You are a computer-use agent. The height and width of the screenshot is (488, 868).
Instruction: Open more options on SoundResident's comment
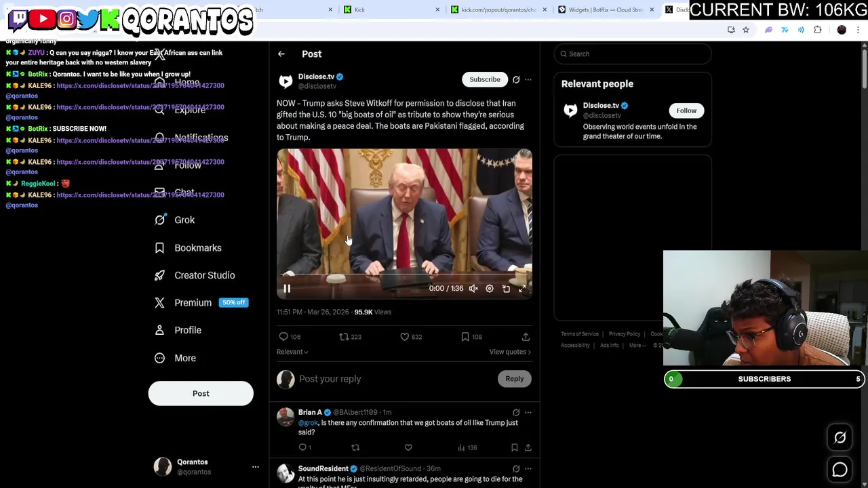click(528, 469)
